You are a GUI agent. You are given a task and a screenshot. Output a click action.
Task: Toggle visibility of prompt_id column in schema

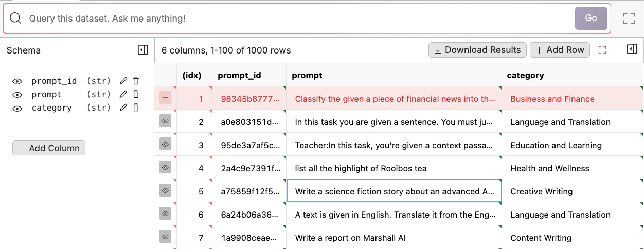[17, 81]
